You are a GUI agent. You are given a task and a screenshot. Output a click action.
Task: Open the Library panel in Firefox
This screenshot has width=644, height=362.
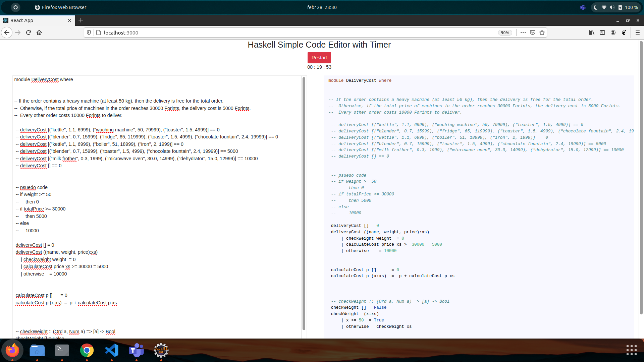(x=591, y=33)
